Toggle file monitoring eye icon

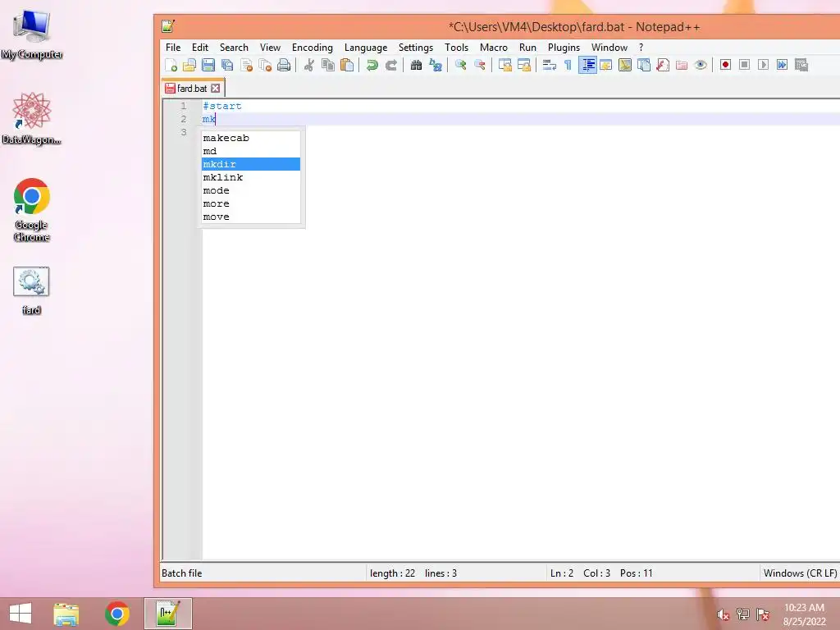701,65
